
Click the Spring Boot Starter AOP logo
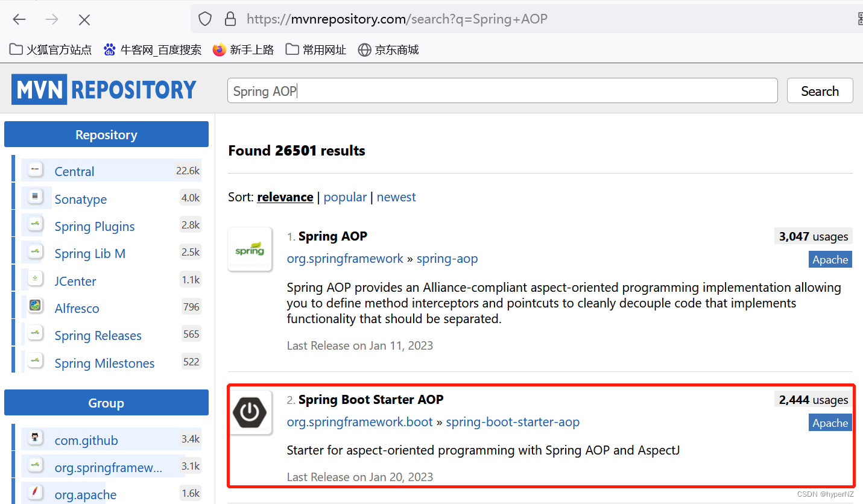point(250,413)
